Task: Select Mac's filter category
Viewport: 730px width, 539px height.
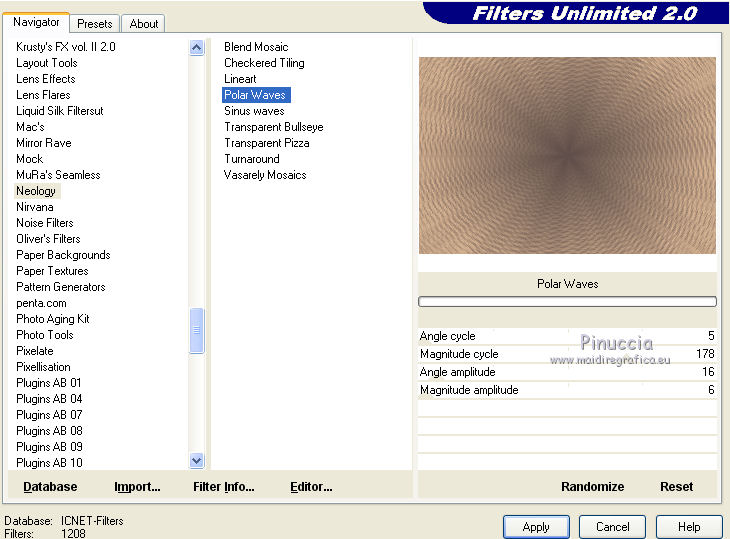Action: click(x=30, y=127)
